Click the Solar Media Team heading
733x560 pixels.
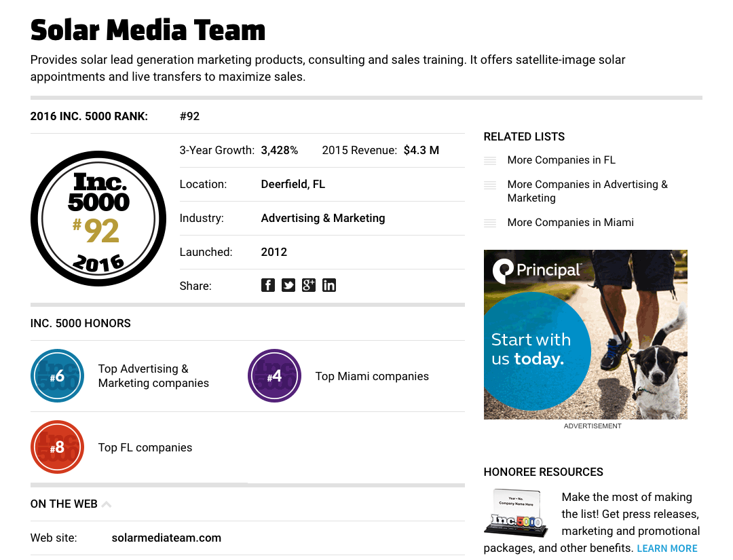click(148, 30)
